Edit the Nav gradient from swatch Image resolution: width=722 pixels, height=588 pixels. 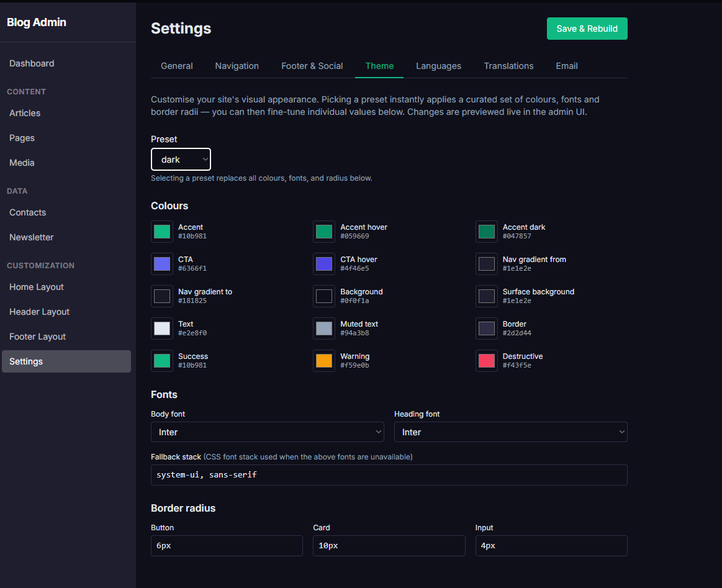tap(487, 264)
